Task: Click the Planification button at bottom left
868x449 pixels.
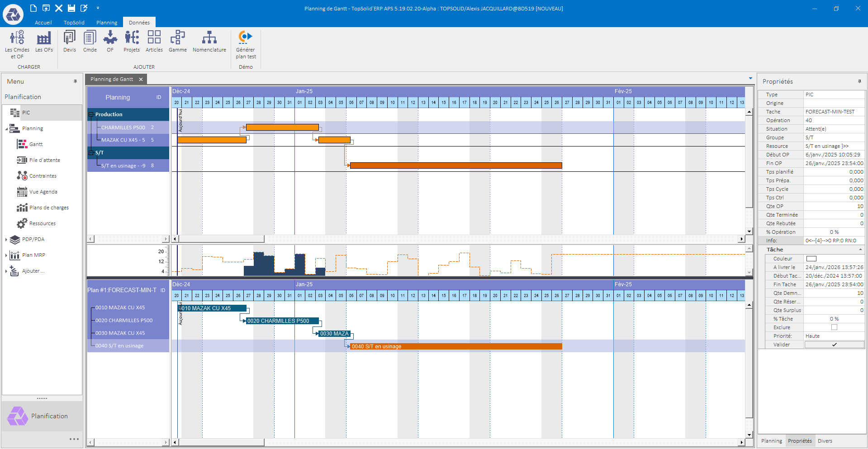Action: (42, 416)
